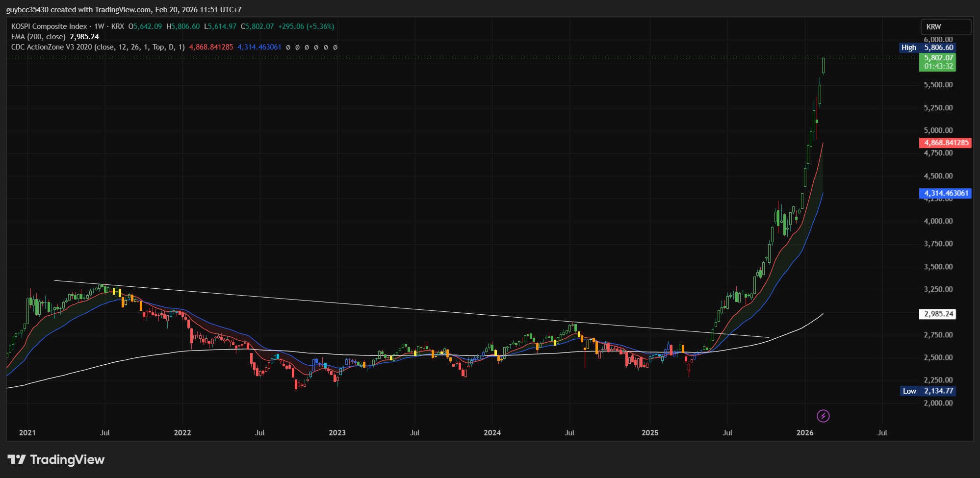Select the EMA (200, close) indicator legend
The height and width of the screenshot is (478, 980).
[x=38, y=37]
